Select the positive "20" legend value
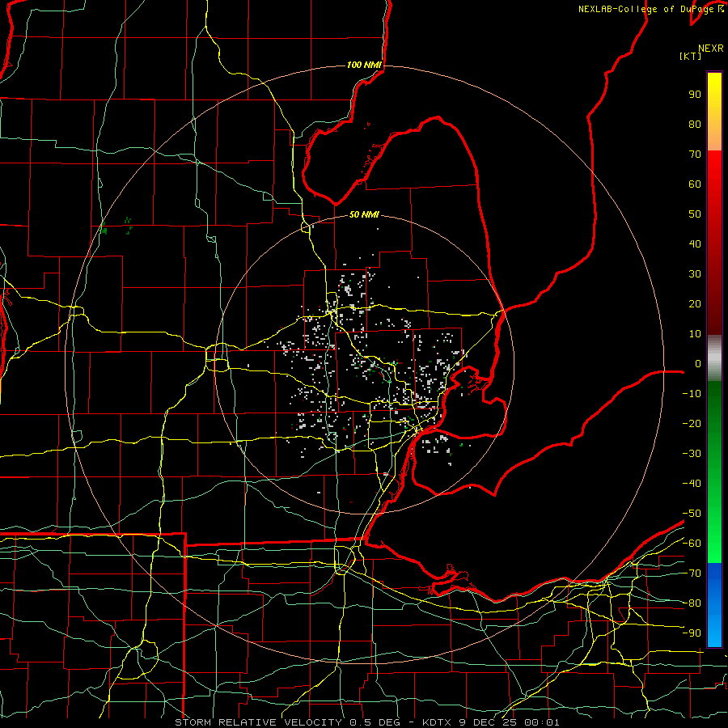This screenshot has width=728, height=728. click(695, 303)
